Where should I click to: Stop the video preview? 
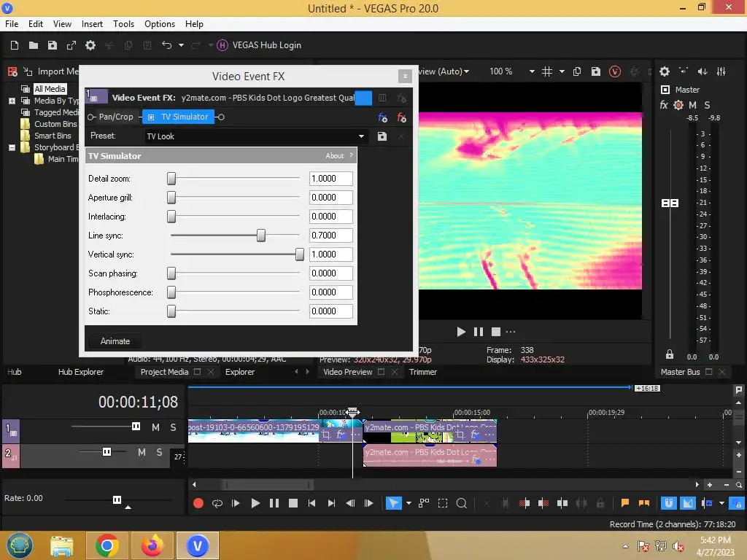pyautogui.click(x=496, y=332)
